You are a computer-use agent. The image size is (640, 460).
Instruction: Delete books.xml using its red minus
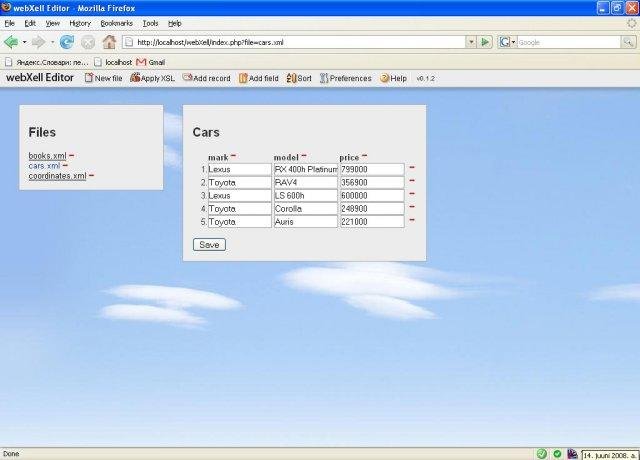pyautogui.click(x=71, y=155)
